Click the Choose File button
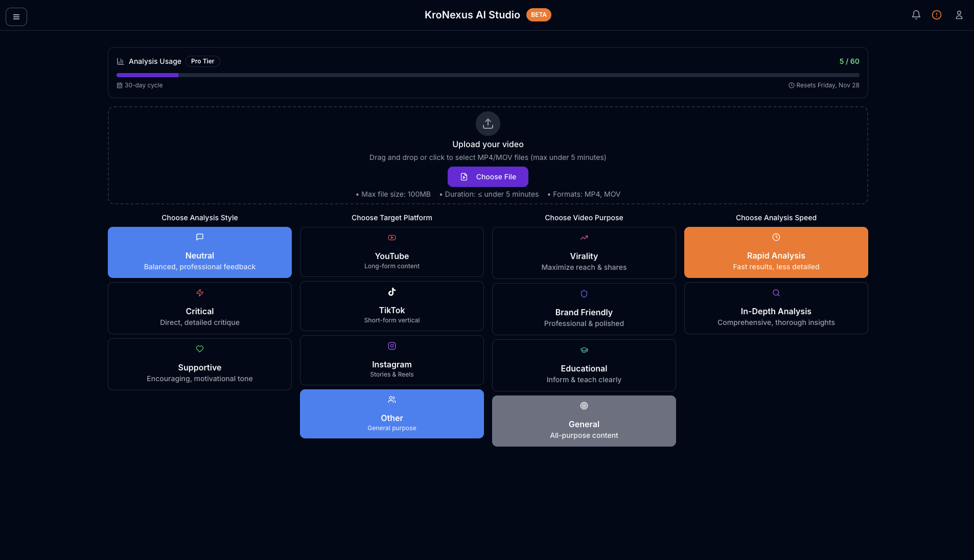This screenshot has width=974, height=560. click(x=488, y=176)
